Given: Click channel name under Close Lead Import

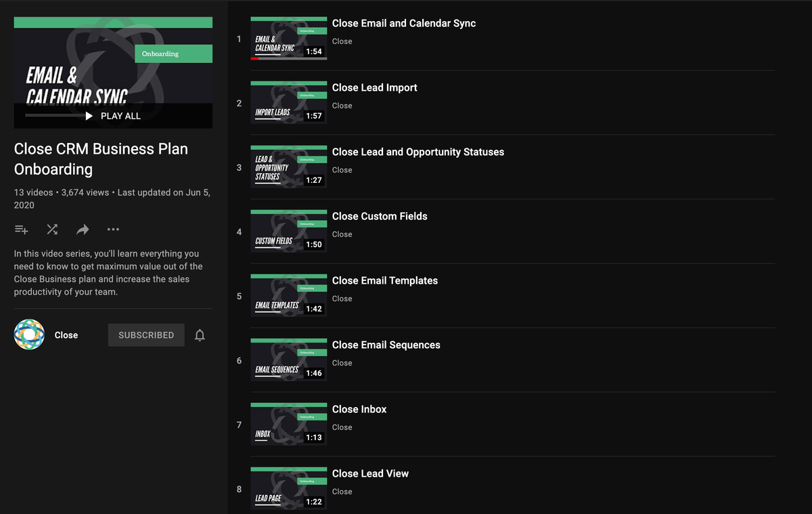Looking at the screenshot, I should pyautogui.click(x=342, y=106).
